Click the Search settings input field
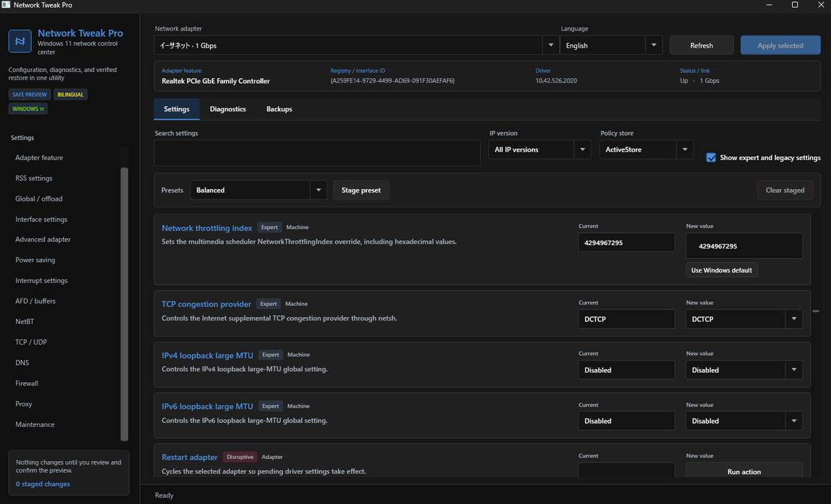This screenshot has height=504, width=831. (317, 153)
